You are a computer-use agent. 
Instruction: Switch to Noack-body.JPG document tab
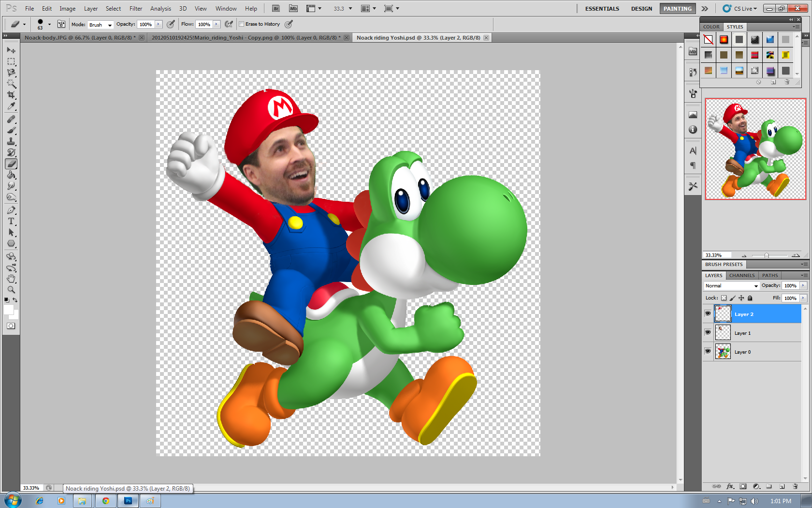coord(83,38)
